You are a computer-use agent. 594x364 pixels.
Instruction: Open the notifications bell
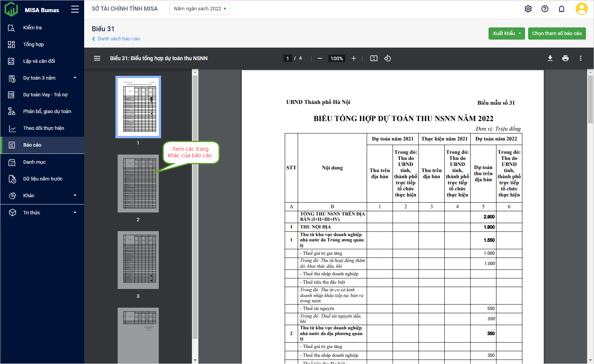coord(561,9)
